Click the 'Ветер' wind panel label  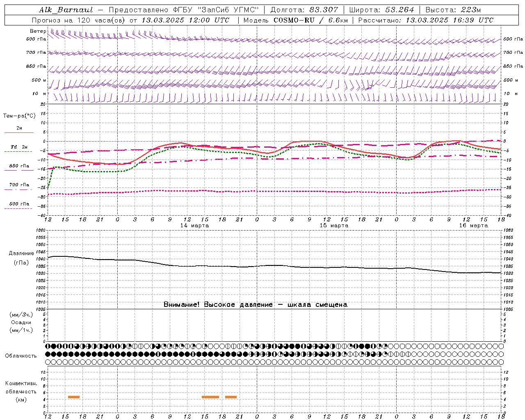pyautogui.click(x=38, y=31)
